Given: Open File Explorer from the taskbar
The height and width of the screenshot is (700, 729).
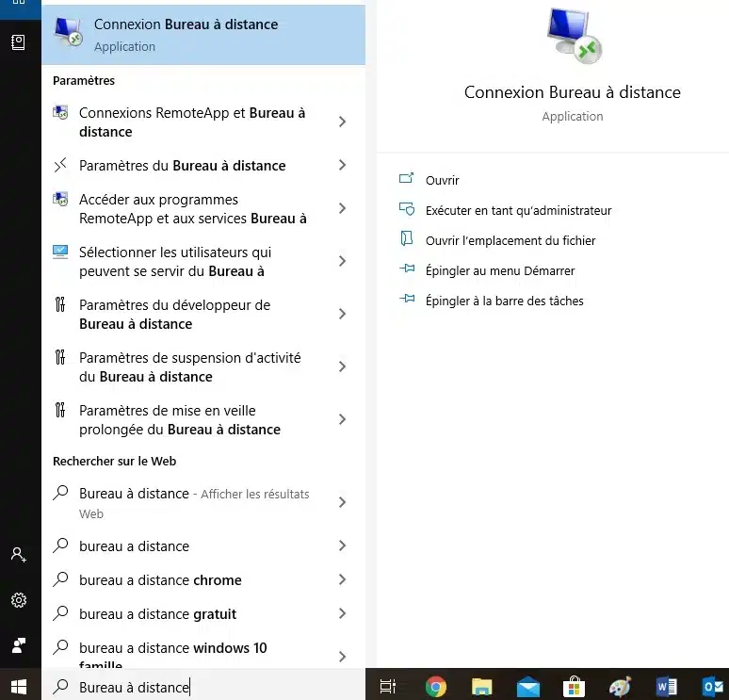Looking at the screenshot, I should pyautogui.click(x=481, y=687).
